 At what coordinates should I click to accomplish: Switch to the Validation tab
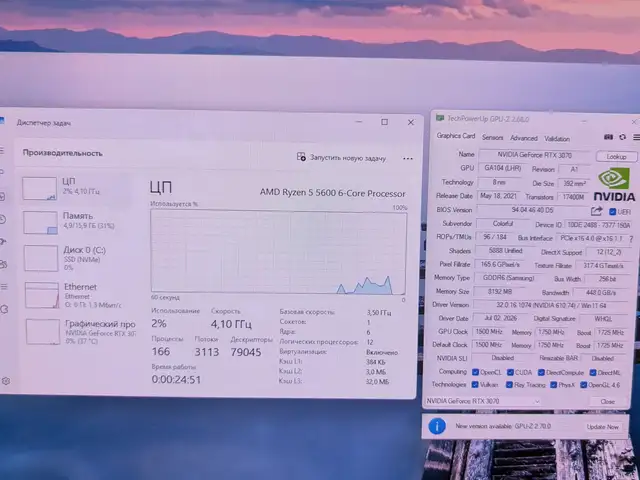tap(557, 139)
